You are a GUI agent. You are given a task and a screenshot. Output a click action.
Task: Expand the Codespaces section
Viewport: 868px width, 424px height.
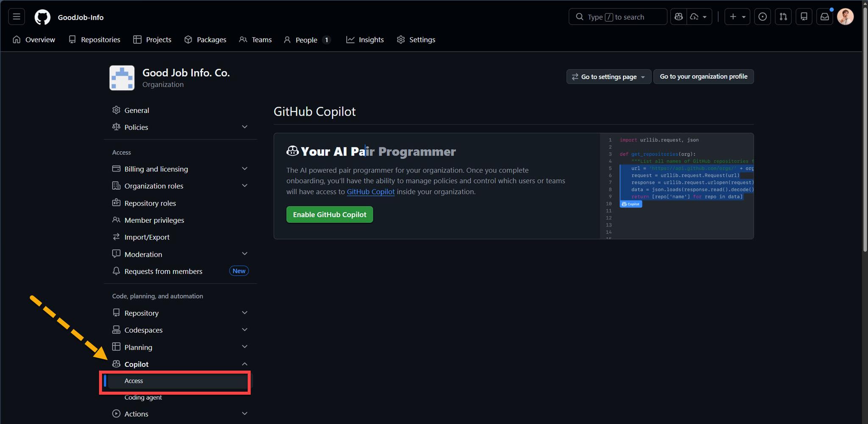click(245, 330)
